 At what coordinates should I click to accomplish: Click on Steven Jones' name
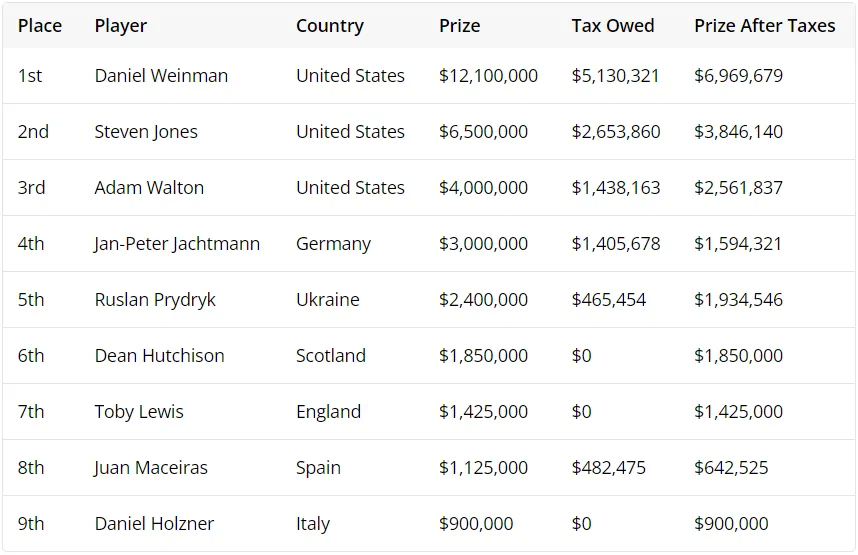pos(146,132)
